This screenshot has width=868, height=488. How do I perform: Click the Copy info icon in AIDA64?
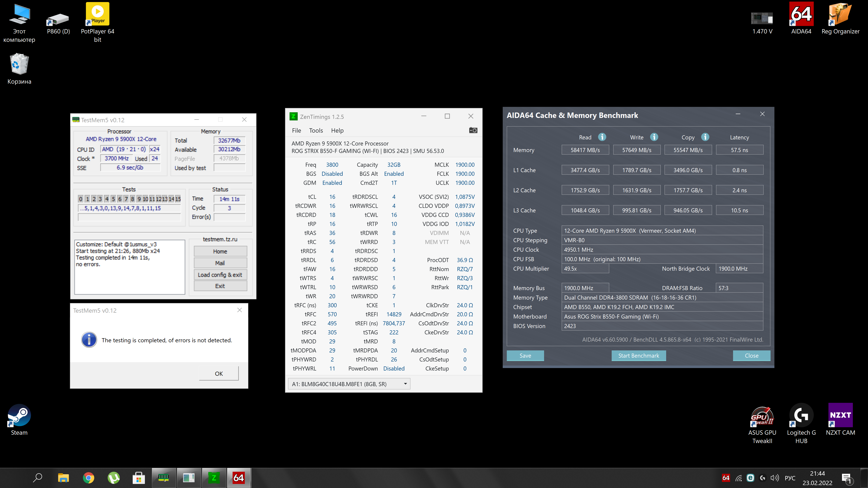click(705, 137)
